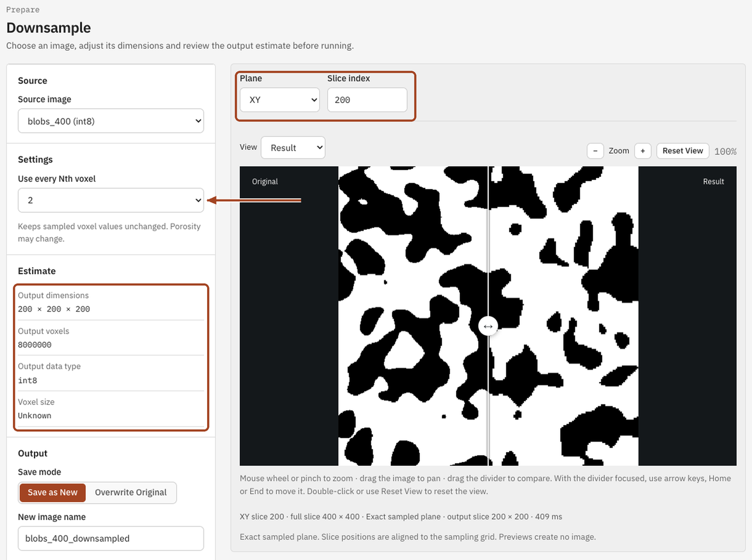Click the zoom out minus button
Image resolution: width=752 pixels, height=560 pixels.
(x=595, y=151)
